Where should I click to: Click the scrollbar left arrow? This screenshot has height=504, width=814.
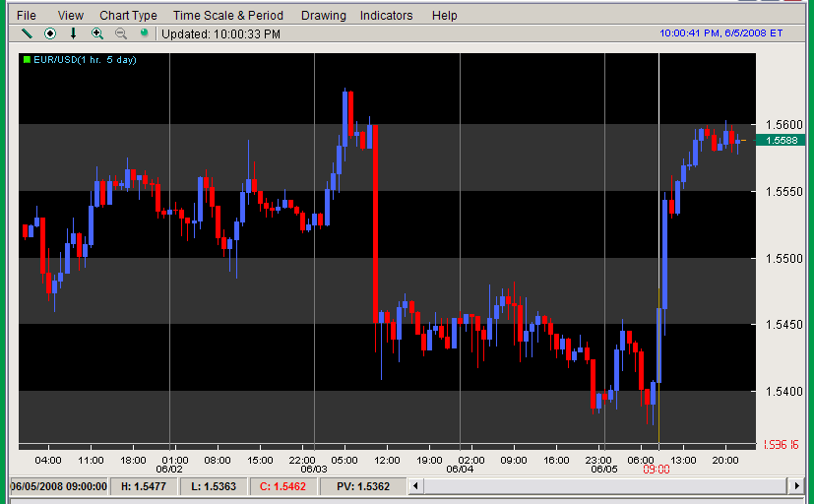[415, 486]
